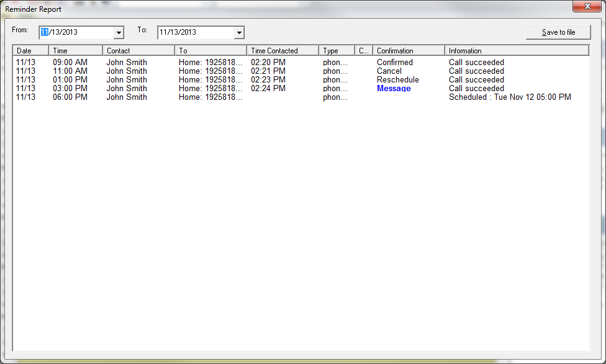Click the 'To' column header in the list
606x364 pixels.
[x=210, y=51]
